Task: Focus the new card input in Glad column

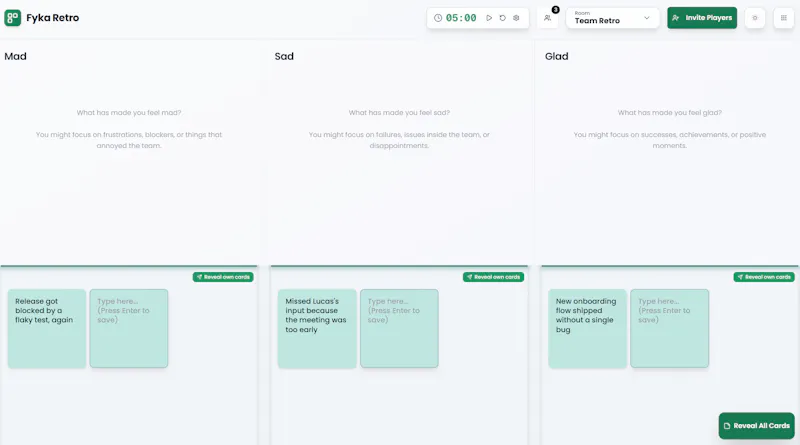Action: [x=670, y=329]
